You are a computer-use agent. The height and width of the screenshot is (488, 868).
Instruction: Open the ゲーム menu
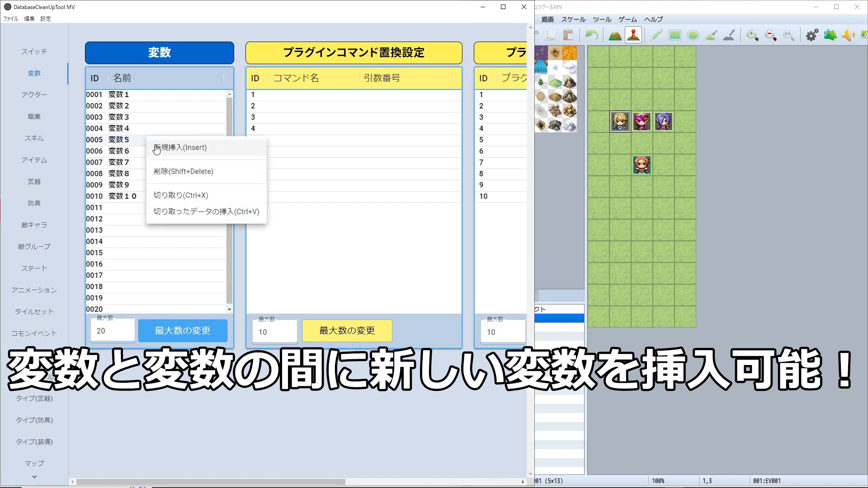tap(628, 19)
